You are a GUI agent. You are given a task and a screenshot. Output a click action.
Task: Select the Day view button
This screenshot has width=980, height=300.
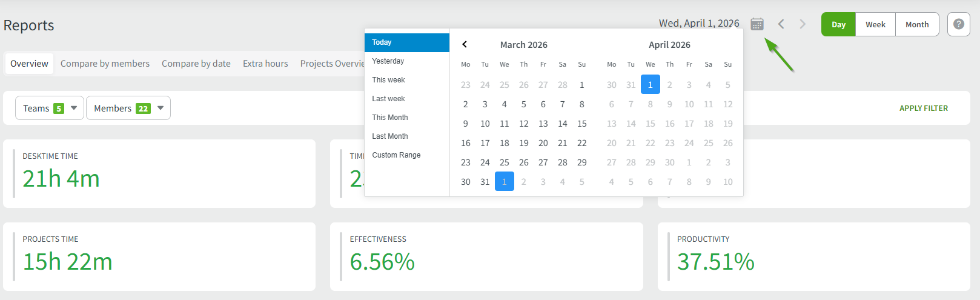(838, 24)
